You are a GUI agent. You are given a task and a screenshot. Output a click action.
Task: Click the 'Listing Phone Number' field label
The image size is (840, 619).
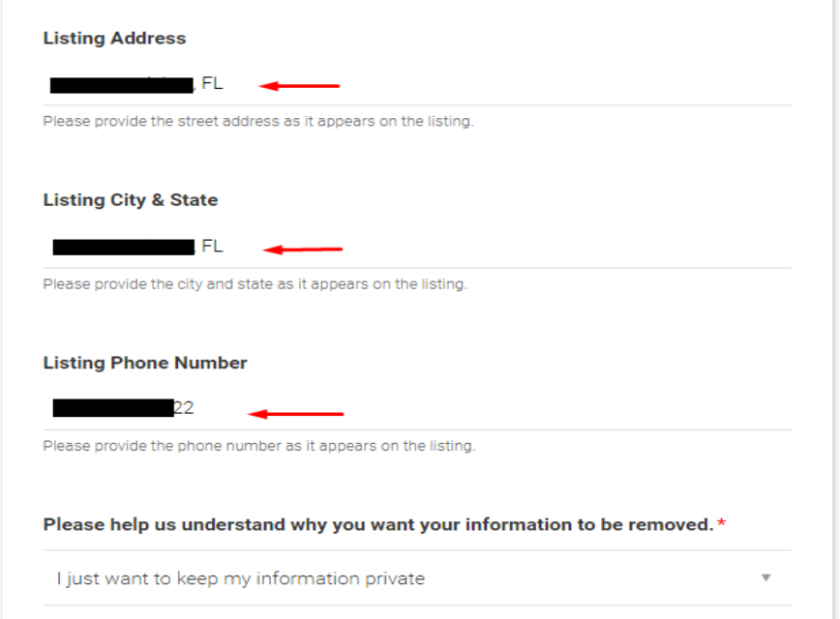(145, 363)
